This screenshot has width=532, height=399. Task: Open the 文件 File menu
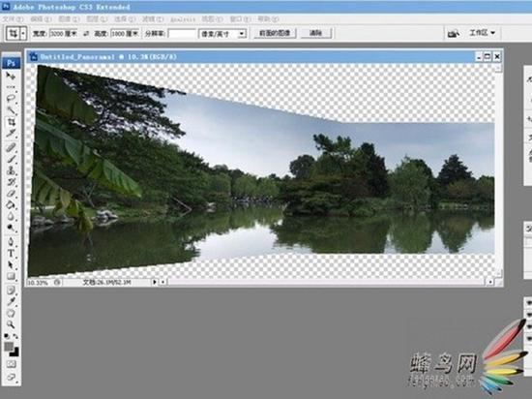(13, 19)
